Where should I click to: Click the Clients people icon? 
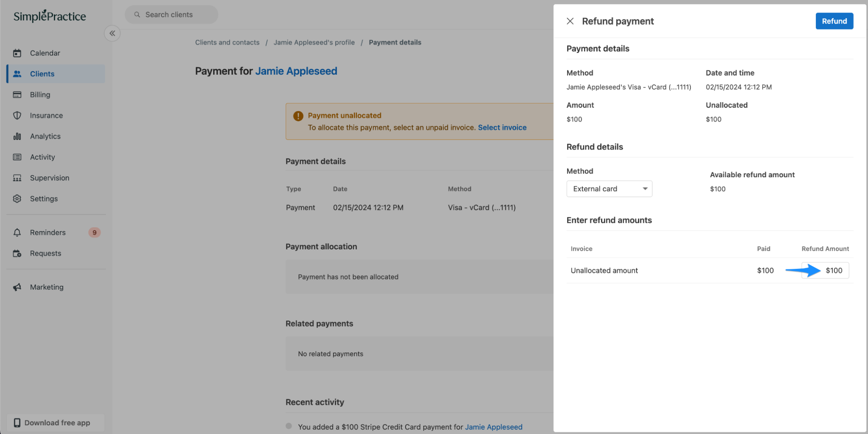17,74
